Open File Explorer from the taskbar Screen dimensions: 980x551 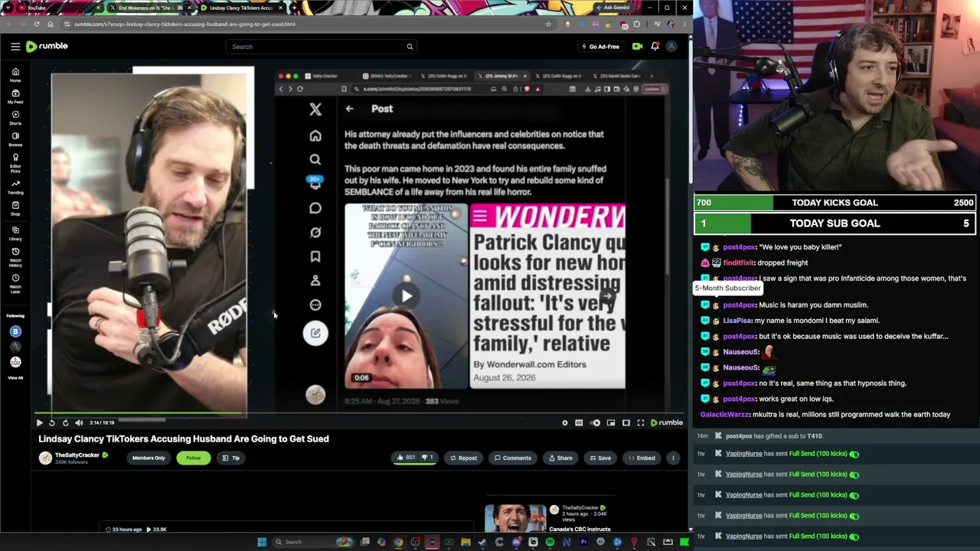pos(465,542)
